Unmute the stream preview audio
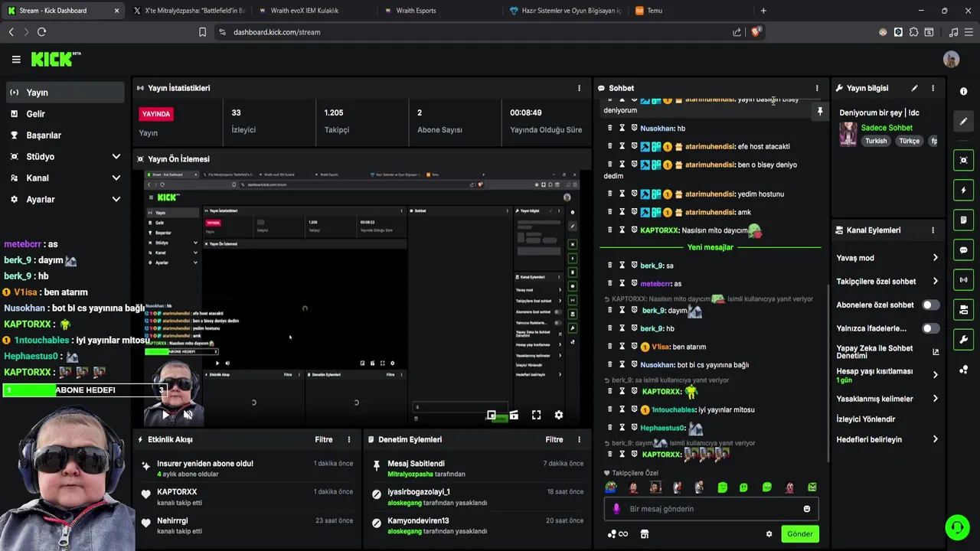This screenshot has height=551, width=980. [x=188, y=415]
